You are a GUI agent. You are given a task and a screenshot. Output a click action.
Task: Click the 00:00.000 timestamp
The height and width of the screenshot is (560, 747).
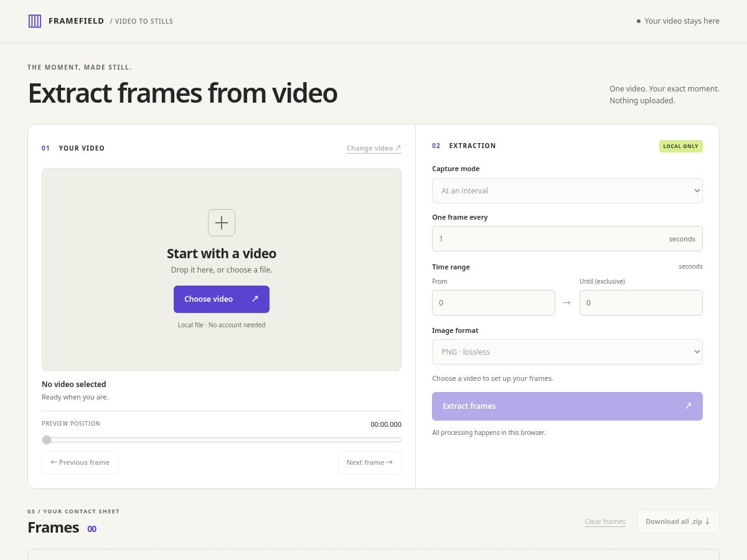[386, 424]
